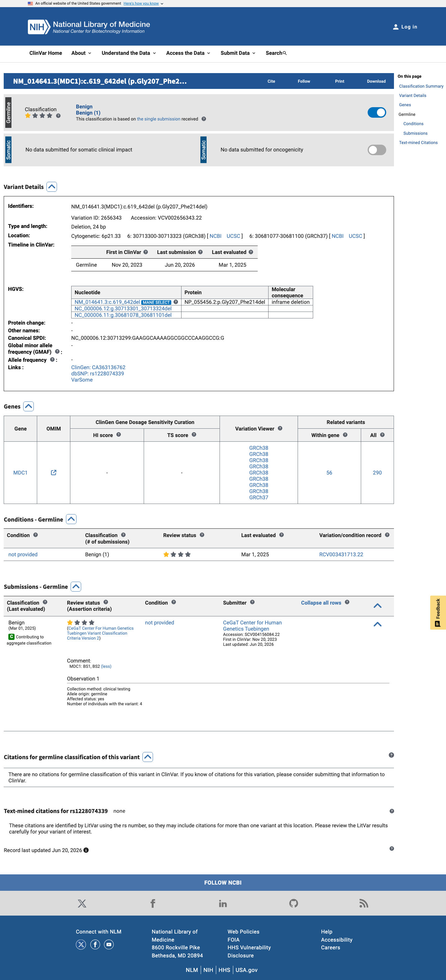
Task: Collapse the Conditions - Germline section
Action: pyautogui.click(x=71, y=519)
